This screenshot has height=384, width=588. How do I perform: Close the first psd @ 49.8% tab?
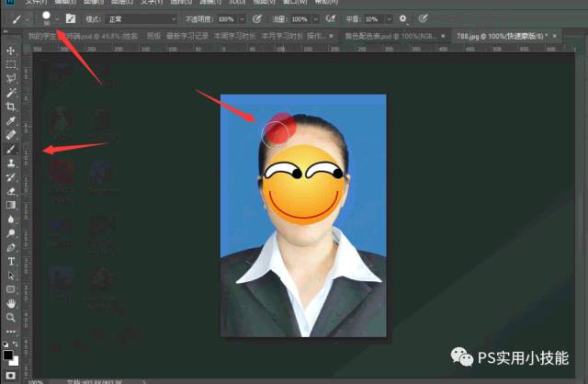331,36
